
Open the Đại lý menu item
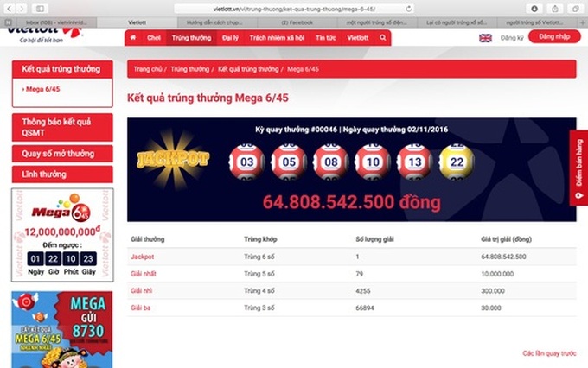click(x=230, y=37)
